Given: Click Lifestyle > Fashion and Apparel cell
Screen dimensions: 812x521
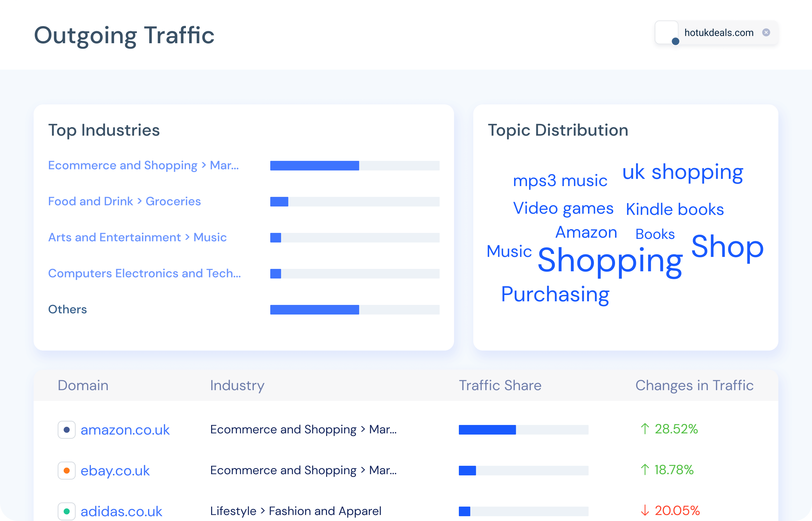Looking at the screenshot, I should pos(296,511).
